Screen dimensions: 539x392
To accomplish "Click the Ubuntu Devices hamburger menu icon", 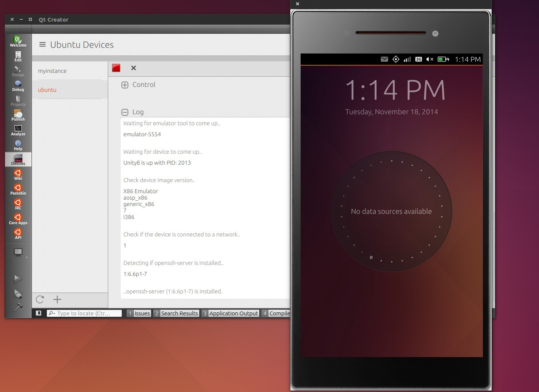I will click(x=43, y=44).
